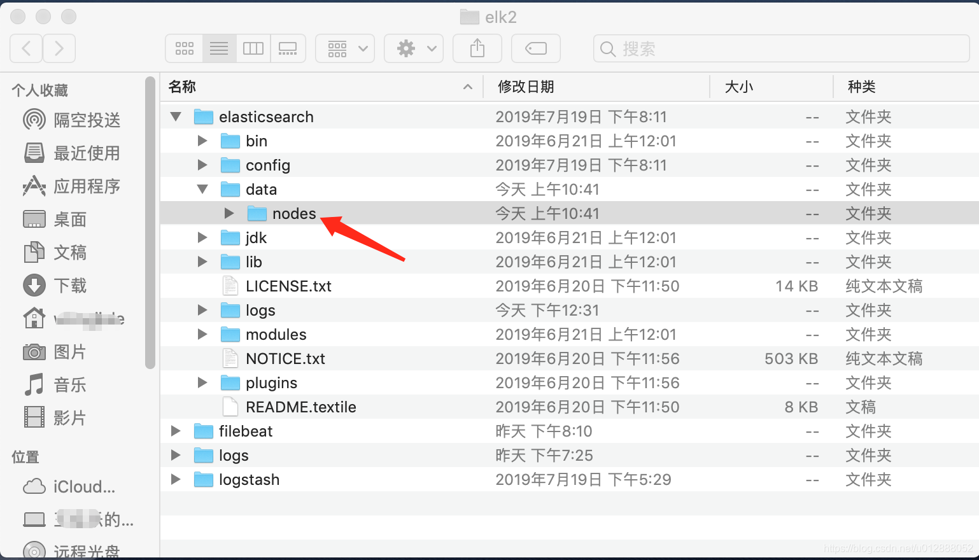Screen dimensions: 979x560
Task: Select the config folder name
Action: pyautogui.click(x=268, y=165)
